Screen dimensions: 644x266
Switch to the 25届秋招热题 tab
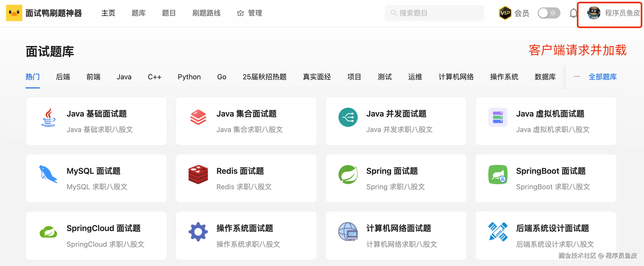click(265, 77)
